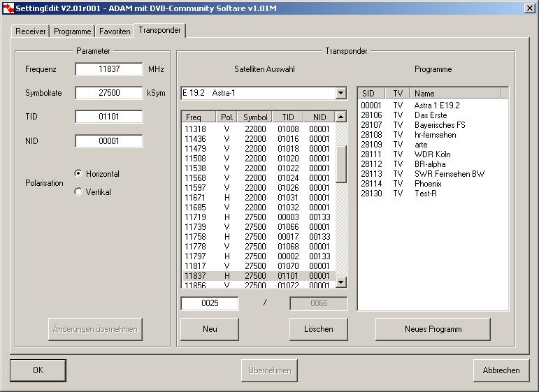This screenshot has height=392, width=539.
Task: Click the TID column header in transponder list
Action: [x=288, y=117]
